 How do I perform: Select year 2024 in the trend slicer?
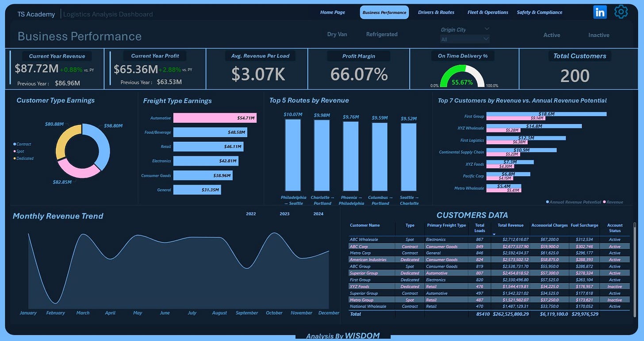(x=318, y=214)
